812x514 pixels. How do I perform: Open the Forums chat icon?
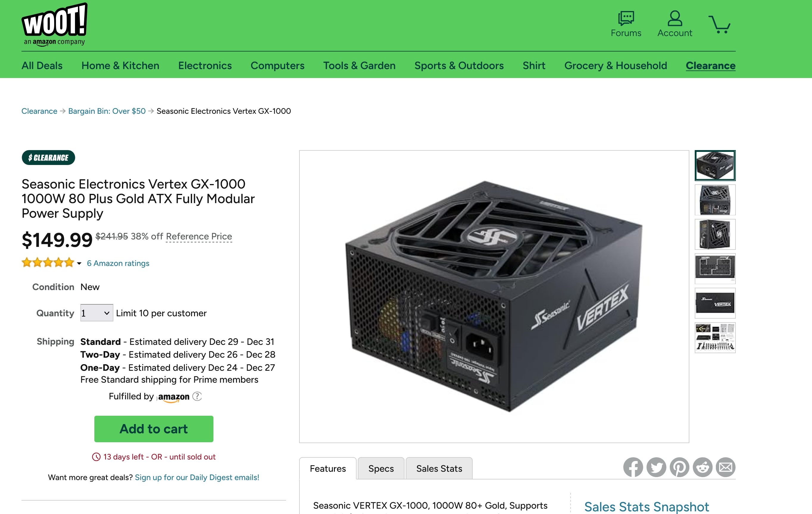626,18
